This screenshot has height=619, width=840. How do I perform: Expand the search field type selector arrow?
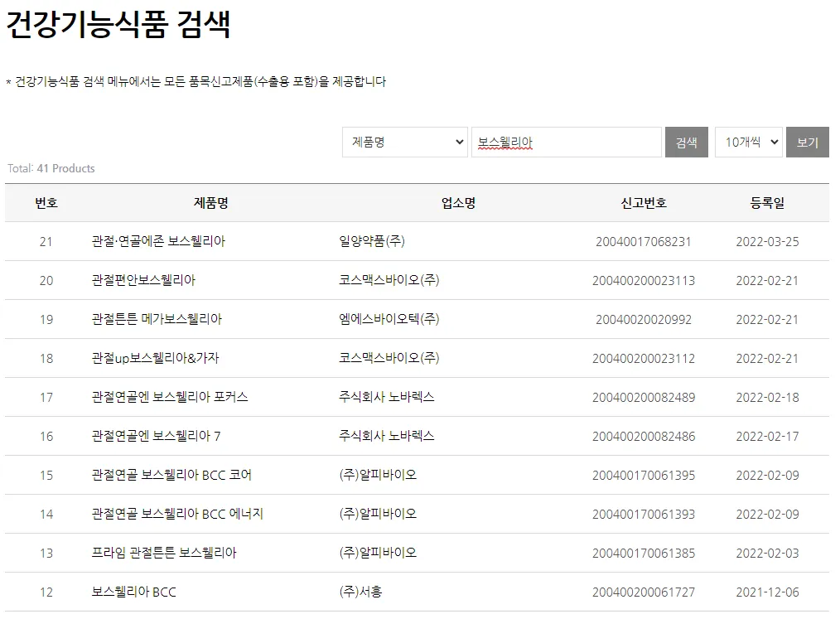(458, 142)
